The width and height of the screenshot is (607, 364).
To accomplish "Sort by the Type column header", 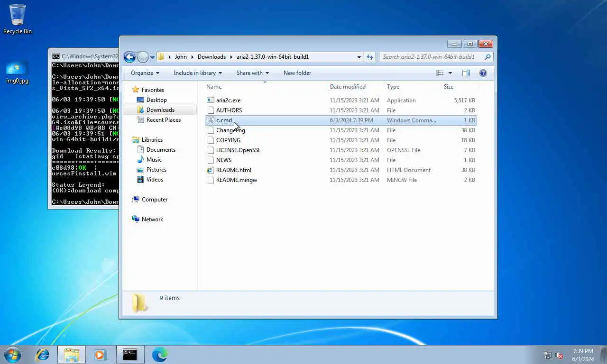I will (x=412, y=87).
